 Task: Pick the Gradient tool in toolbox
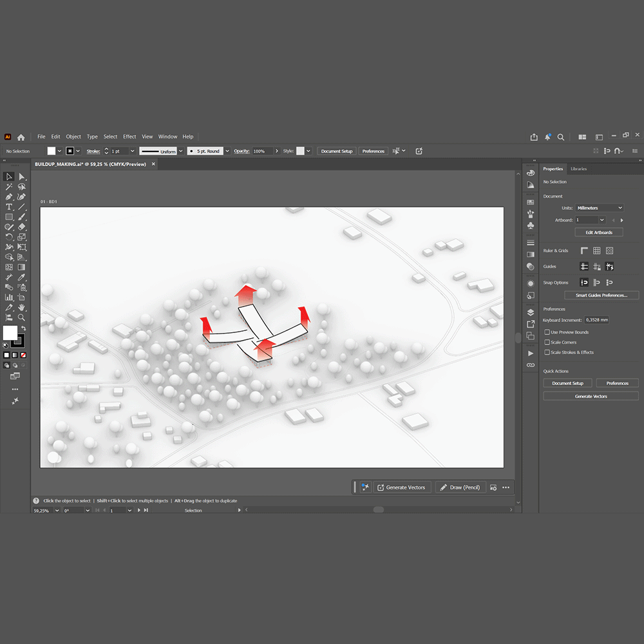[x=22, y=267]
